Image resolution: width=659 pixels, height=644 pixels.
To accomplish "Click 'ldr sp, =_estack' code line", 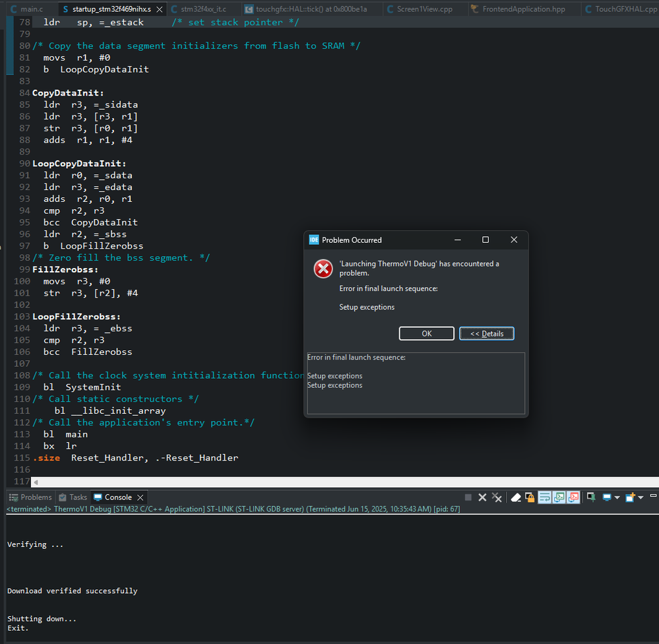I will [x=93, y=22].
